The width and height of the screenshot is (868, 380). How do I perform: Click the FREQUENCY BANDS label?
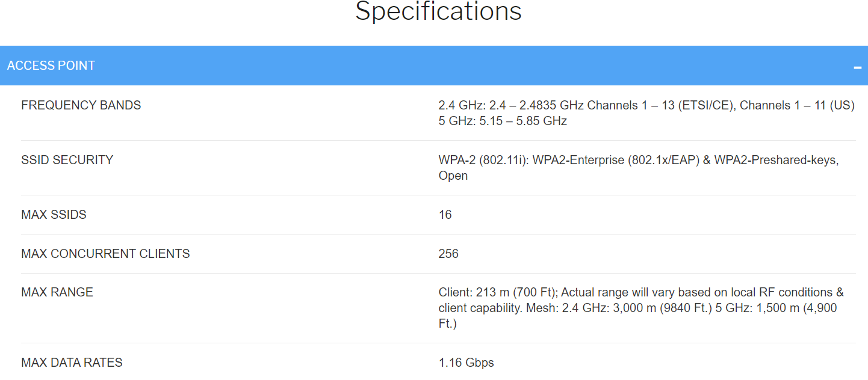pyautogui.click(x=81, y=105)
